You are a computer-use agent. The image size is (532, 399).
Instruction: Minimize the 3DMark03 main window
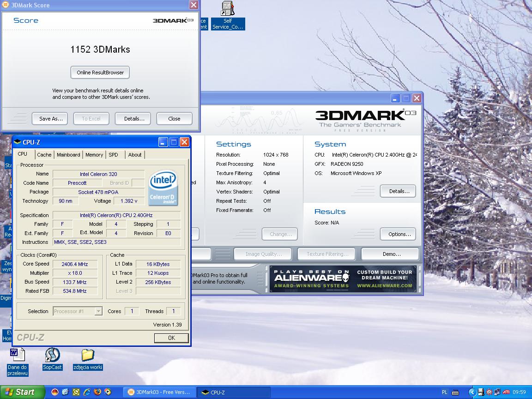point(394,98)
